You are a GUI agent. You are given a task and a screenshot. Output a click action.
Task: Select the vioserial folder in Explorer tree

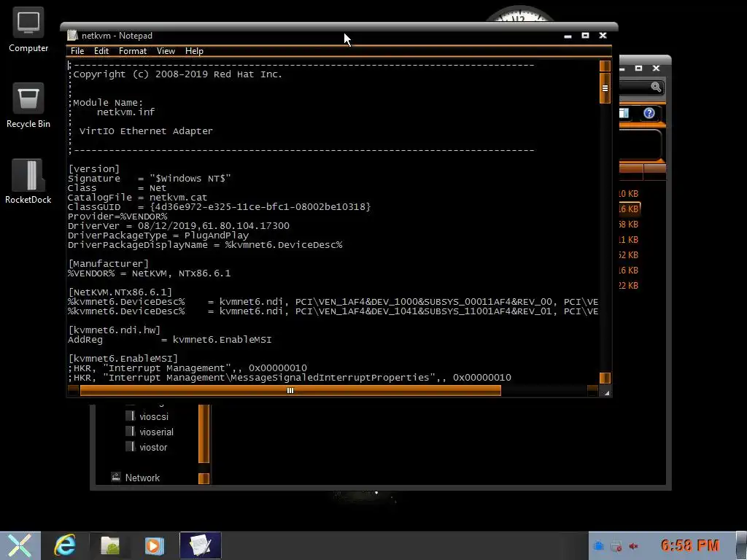[x=156, y=432]
